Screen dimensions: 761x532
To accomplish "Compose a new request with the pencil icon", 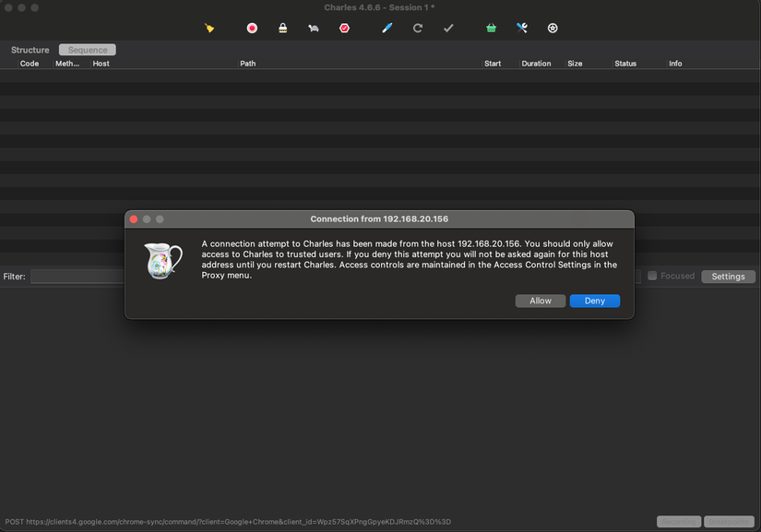I will 386,28.
